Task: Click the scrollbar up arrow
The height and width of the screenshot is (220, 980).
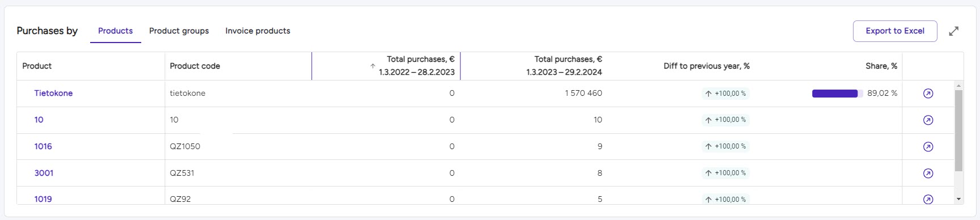Action: click(958, 86)
